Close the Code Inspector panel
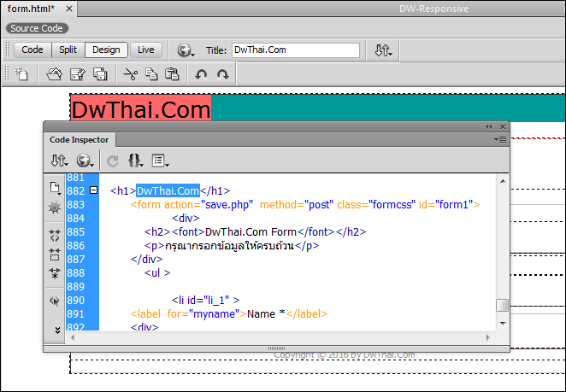The image size is (566, 392). point(503,127)
